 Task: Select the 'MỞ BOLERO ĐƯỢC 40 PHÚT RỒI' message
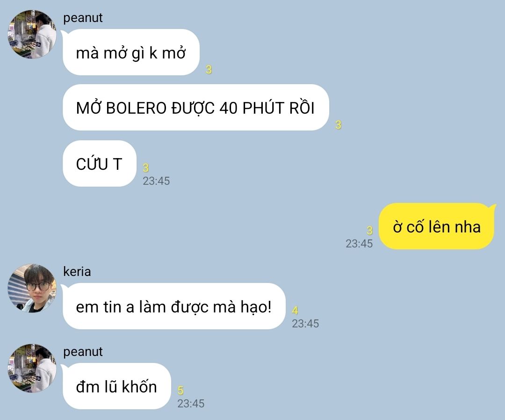(x=196, y=108)
